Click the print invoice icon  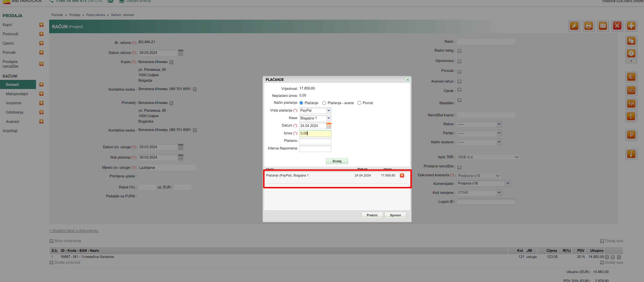click(588, 26)
